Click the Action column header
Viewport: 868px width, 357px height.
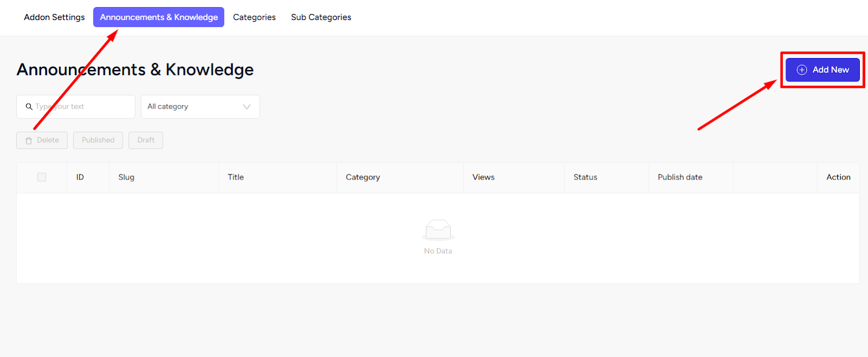click(x=838, y=177)
